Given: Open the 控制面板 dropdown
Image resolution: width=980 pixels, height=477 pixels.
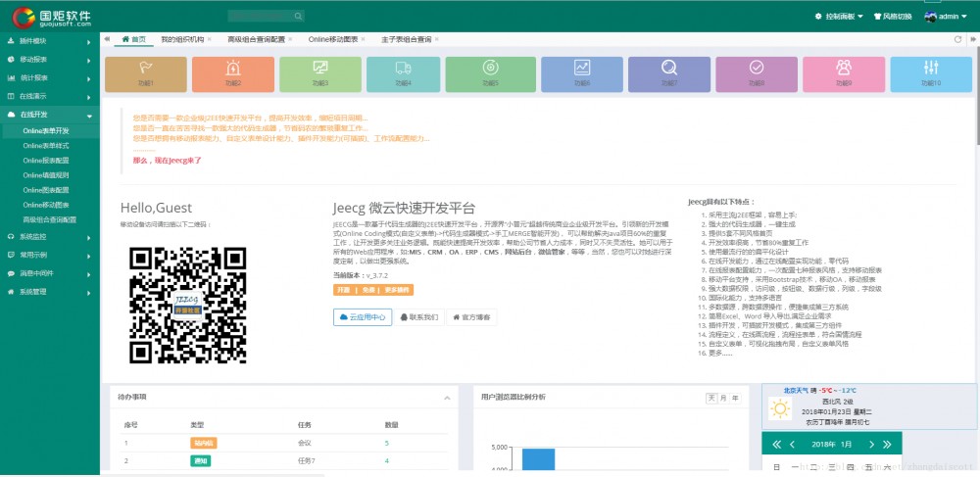Looking at the screenshot, I should point(839,17).
